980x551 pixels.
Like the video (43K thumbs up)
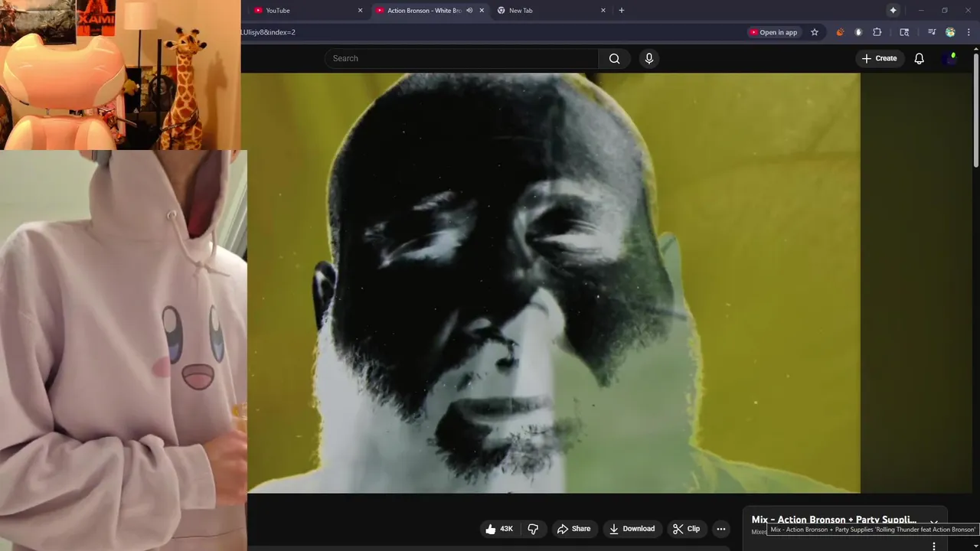[x=499, y=529]
